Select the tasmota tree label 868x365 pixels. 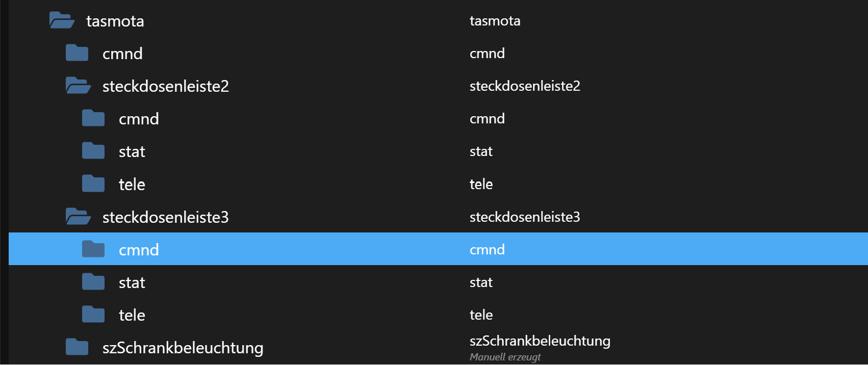pos(115,21)
